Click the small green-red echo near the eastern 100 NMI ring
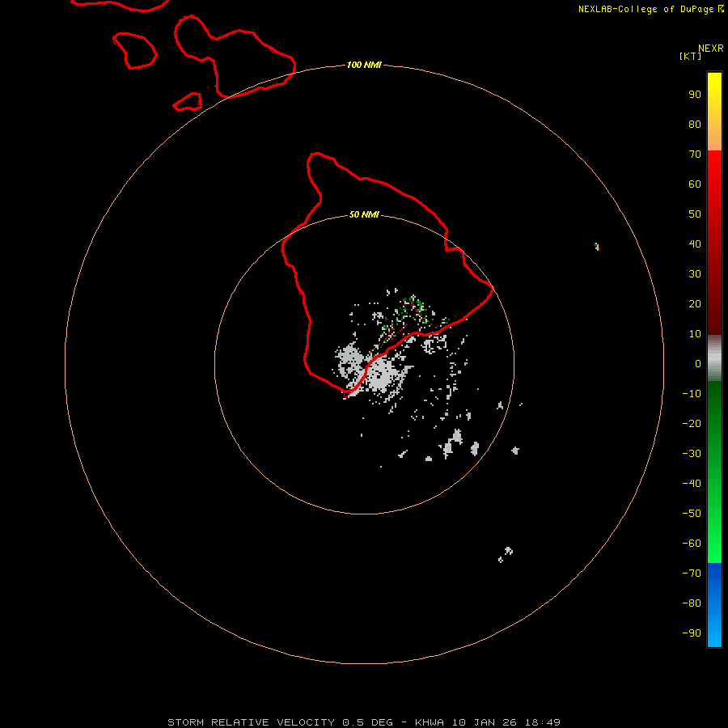 click(597, 247)
